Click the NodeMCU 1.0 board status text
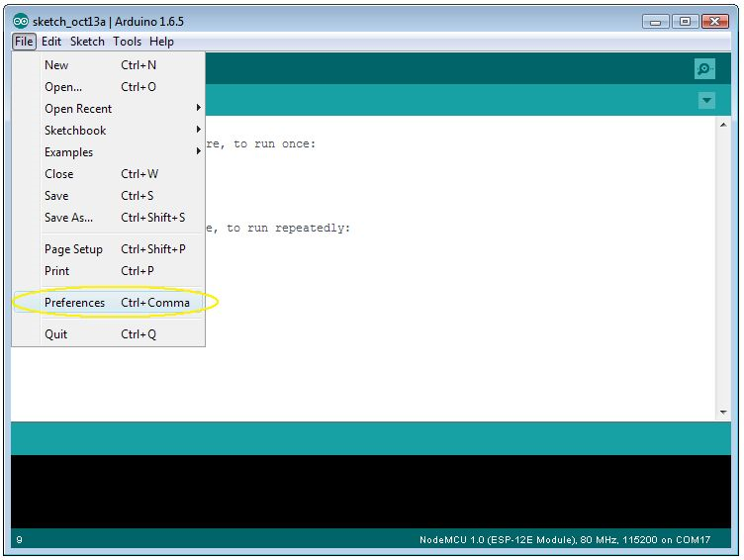This screenshot has width=744, height=560. coord(565,539)
